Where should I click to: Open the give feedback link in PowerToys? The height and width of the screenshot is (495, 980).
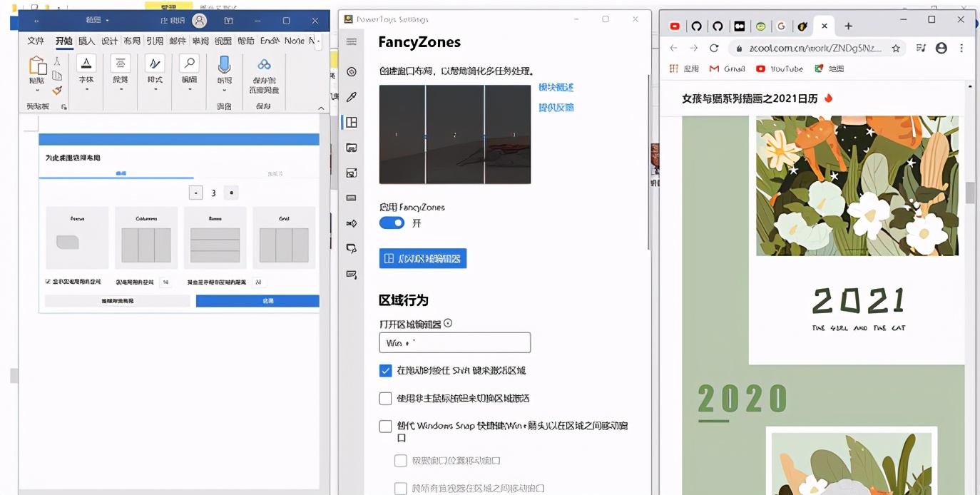[556, 108]
